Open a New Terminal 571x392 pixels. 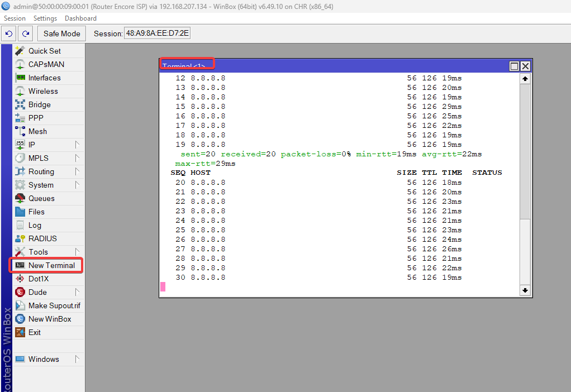click(51, 265)
